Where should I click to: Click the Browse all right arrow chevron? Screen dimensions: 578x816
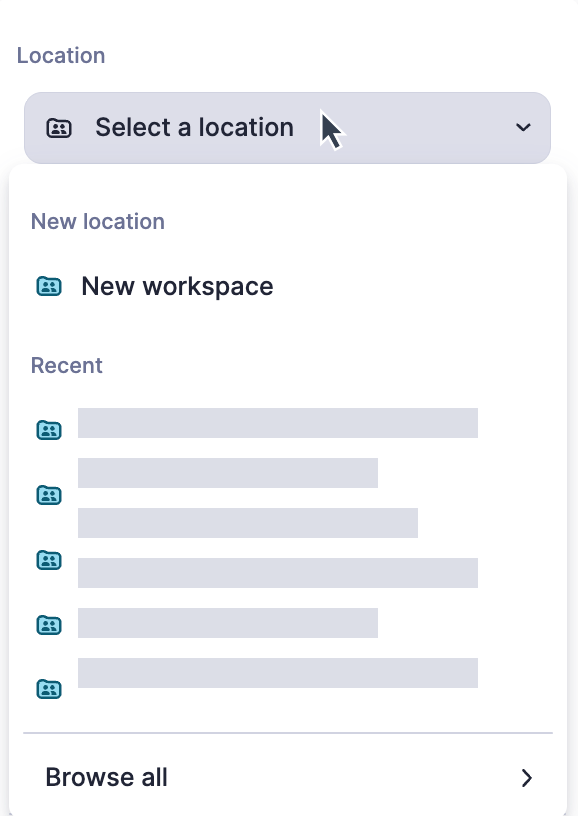[x=527, y=777]
